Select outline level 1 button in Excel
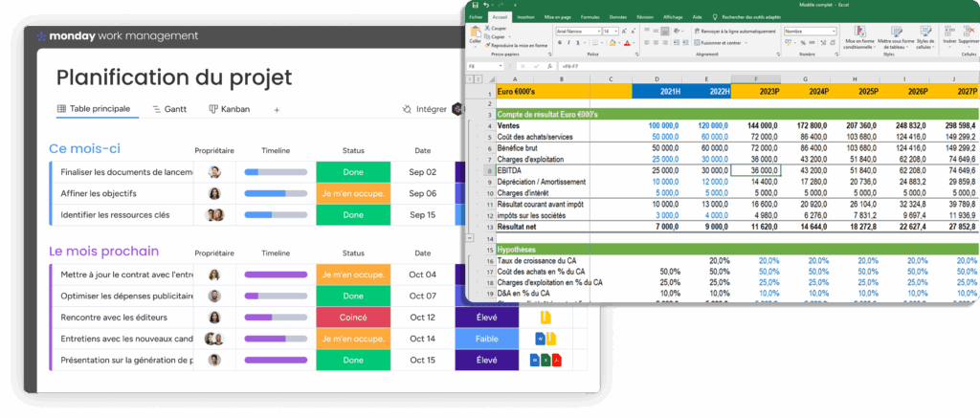This screenshot has height=418, width=980. point(471,79)
